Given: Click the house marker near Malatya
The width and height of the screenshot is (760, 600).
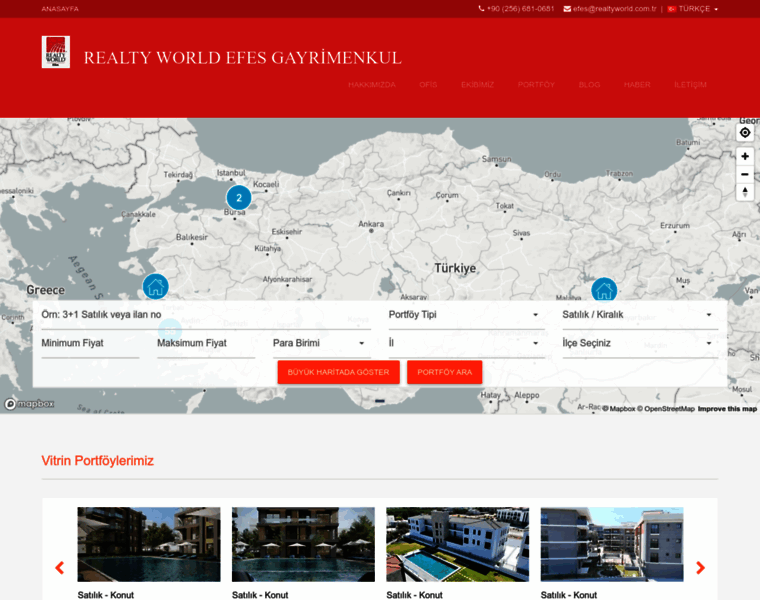Looking at the screenshot, I should [x=604, y=289].
